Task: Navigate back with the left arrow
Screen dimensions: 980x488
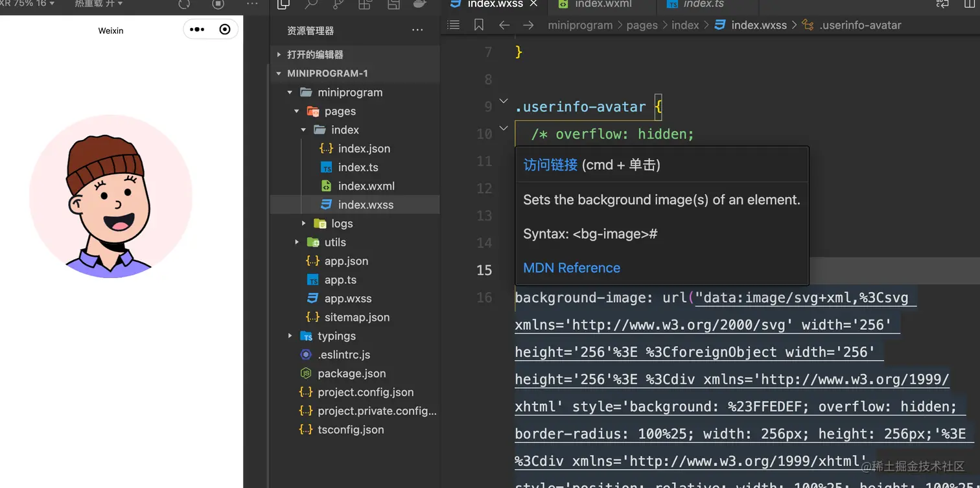Action: (504, 25)
